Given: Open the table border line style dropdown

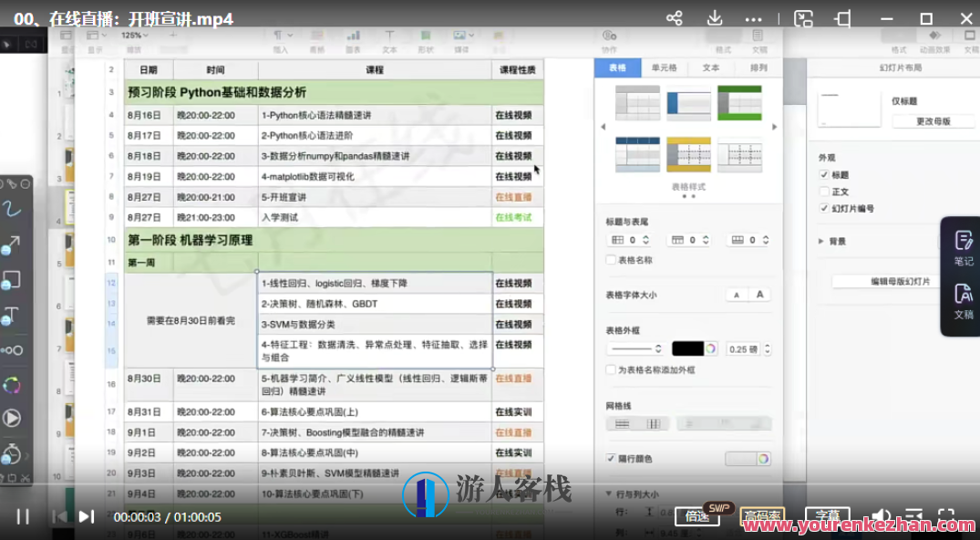Looking at the screenshot, I should pos(635,348).
